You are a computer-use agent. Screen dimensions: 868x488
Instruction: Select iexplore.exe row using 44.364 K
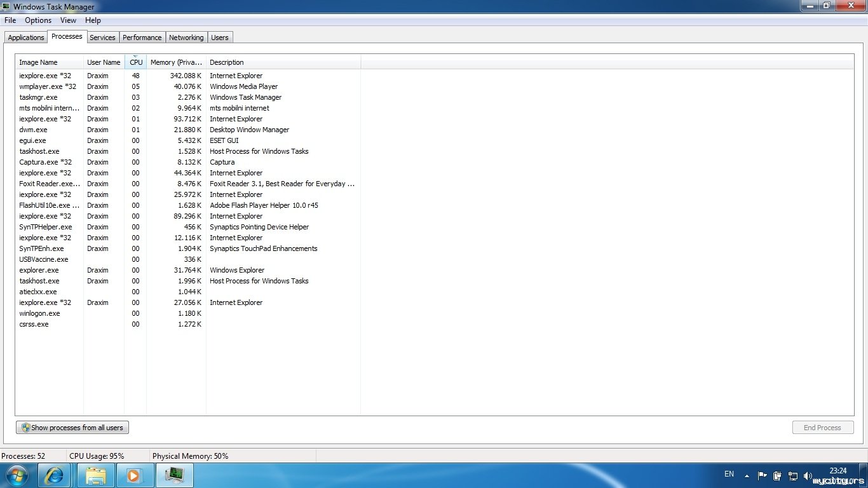pyautogui.click(x=188, y=173)
